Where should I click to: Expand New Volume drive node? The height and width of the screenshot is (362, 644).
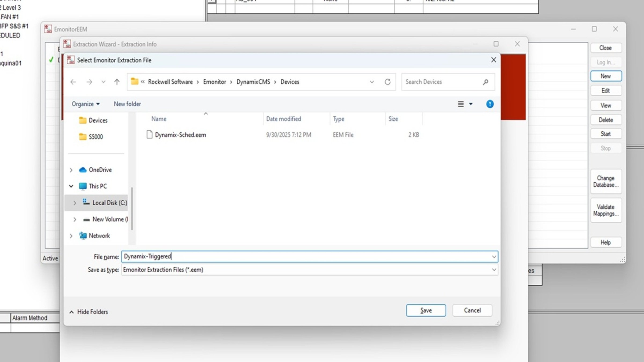75,219
